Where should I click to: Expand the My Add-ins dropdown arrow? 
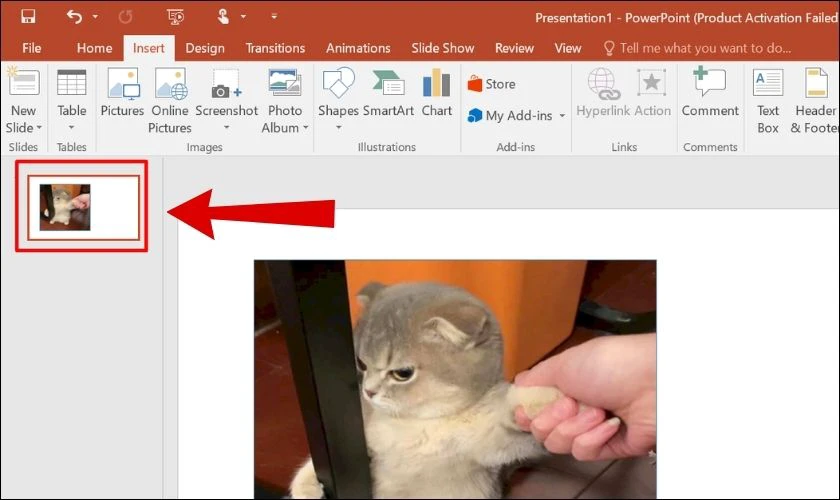click(562, 115)
